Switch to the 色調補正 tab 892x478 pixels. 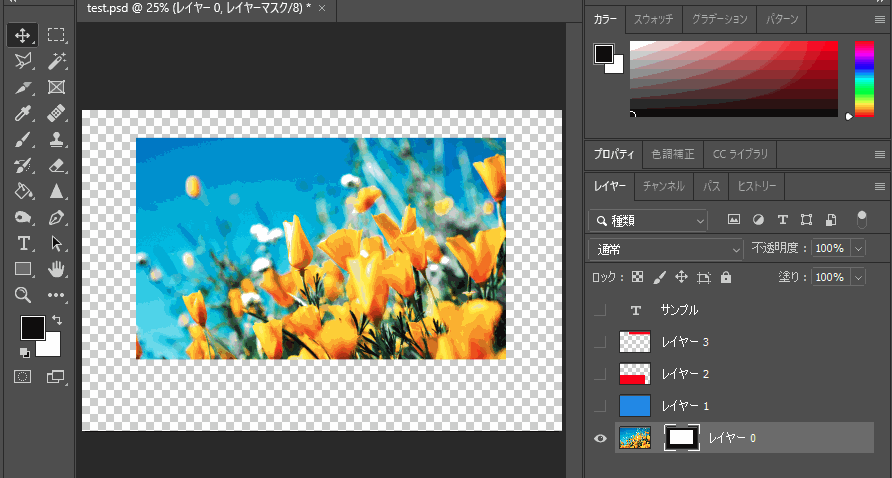(x=673, y=154)
